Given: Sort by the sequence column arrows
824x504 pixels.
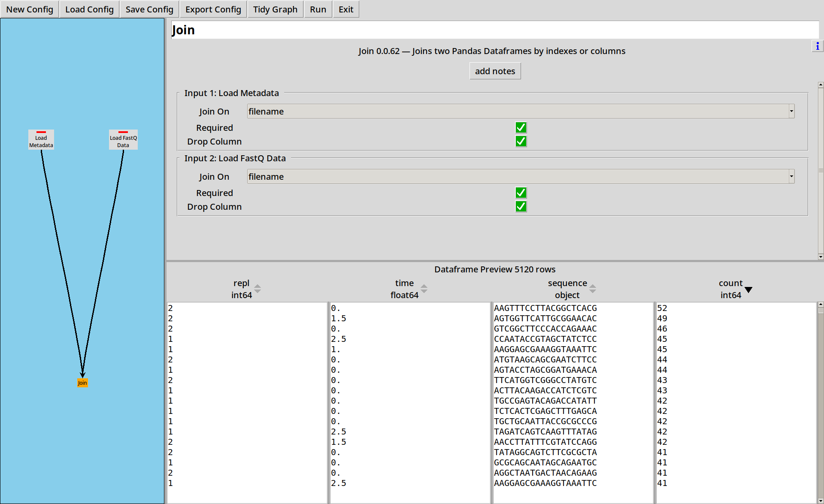Looking at the screenshot, I should click(593, 289).
